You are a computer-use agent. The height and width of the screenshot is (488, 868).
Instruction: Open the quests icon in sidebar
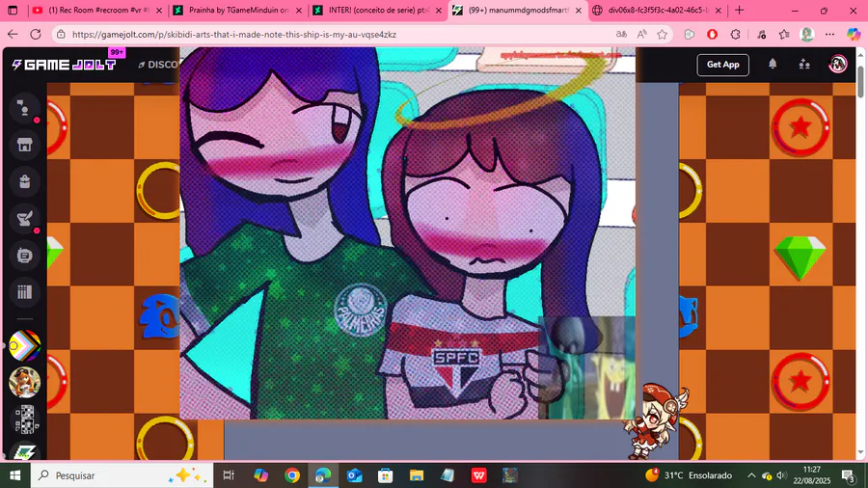point(24,219)
